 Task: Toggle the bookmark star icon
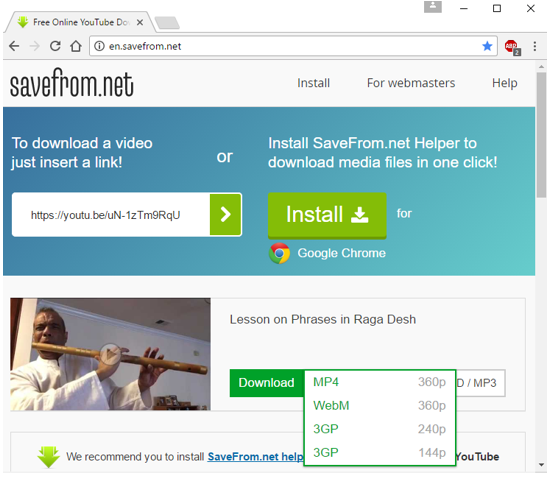coord(487,46)
